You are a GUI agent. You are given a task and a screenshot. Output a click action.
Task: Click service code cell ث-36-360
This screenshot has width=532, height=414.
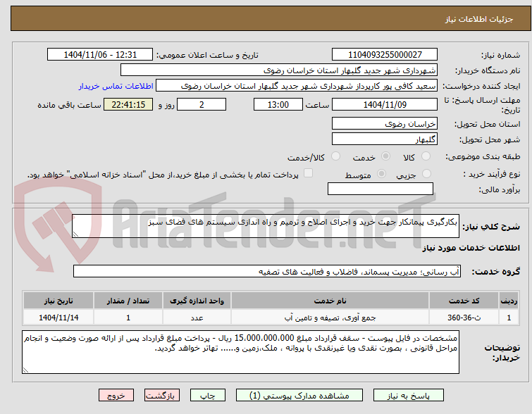pos(464,318)
